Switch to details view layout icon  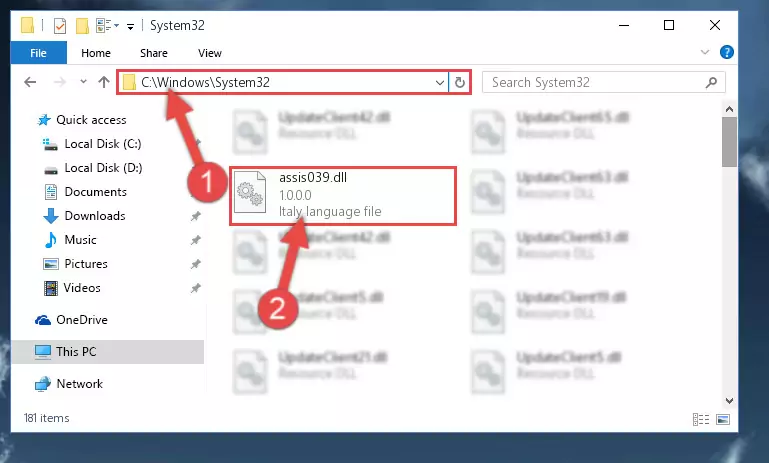(x=700, y=419)
